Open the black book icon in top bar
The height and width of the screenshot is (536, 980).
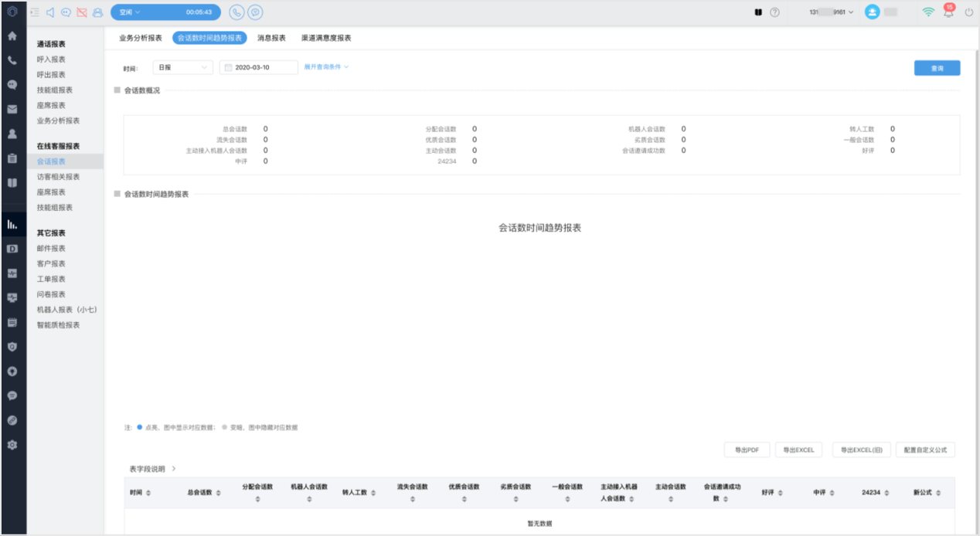coord(759,12)
